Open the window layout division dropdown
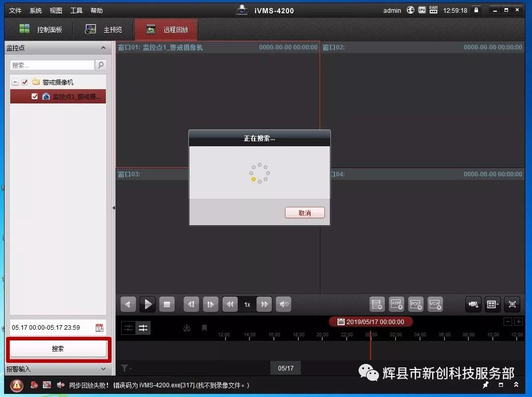This screenshot has width=532, height=397. (493, 304)
